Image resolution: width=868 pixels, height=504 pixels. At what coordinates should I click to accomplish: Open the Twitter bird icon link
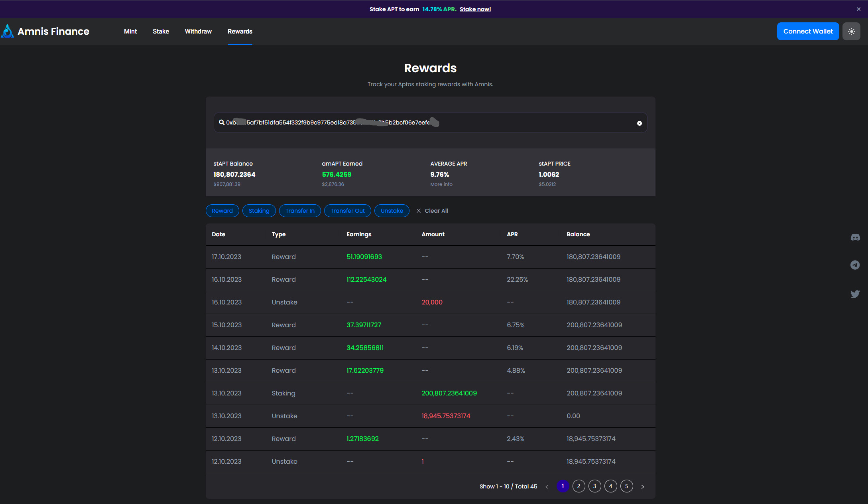(x=855, y=294)
